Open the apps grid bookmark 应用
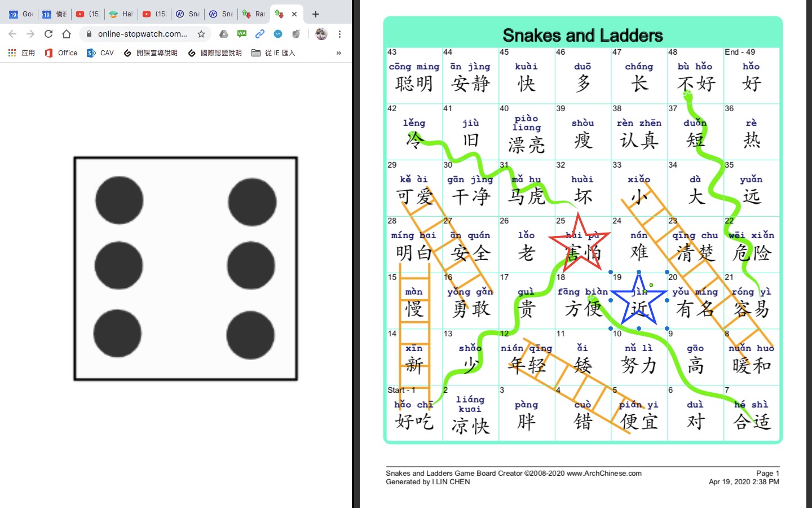Image resolution: width=812 pixels, height=508 pixels. coord(21,53)
